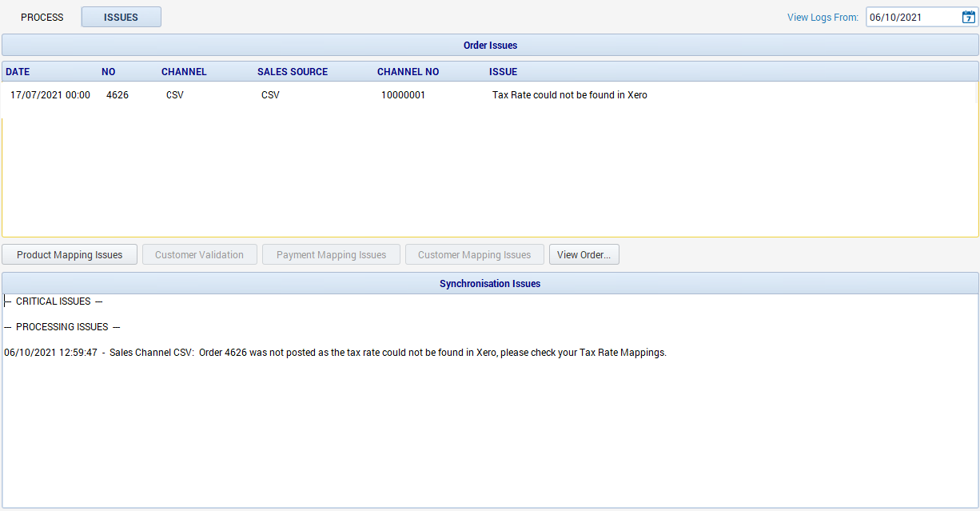Click the View Order... button
The height and width of the screenshot is (511, 980).
584,255
